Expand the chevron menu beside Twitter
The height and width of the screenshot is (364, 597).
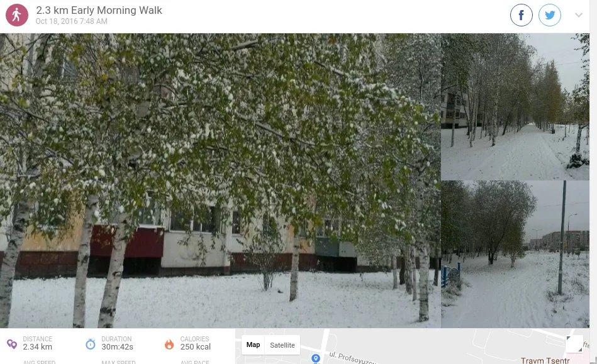tap(578, 15)
